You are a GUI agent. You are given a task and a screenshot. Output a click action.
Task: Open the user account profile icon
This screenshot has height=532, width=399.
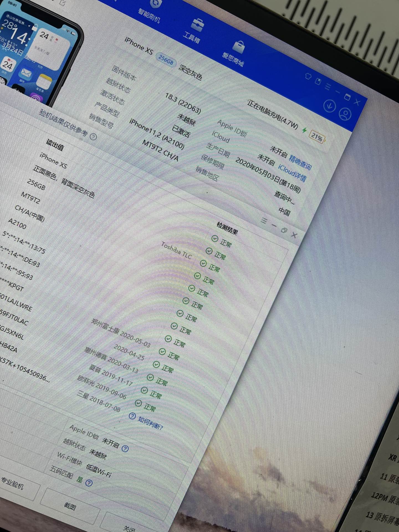(345, 114)
